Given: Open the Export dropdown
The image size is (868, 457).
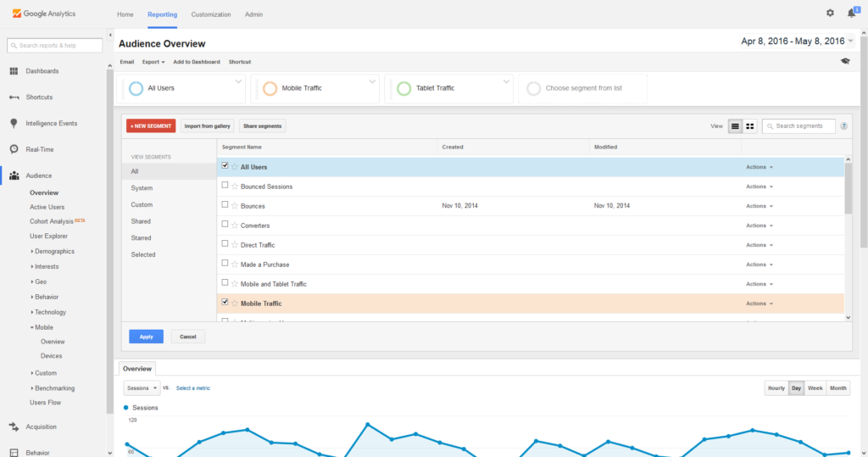Looking at the screenshot, I should click(153, 62).
